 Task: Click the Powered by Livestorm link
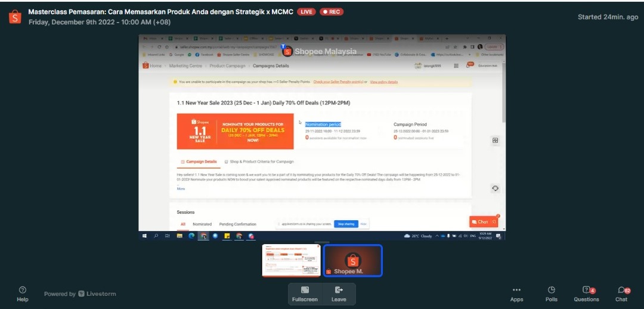(80, 294)
